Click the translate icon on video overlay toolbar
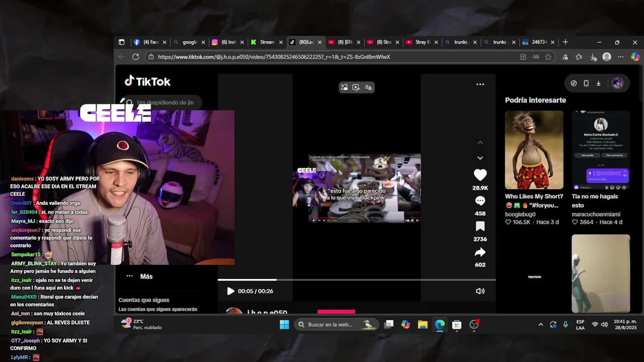 tap(368, 87)
